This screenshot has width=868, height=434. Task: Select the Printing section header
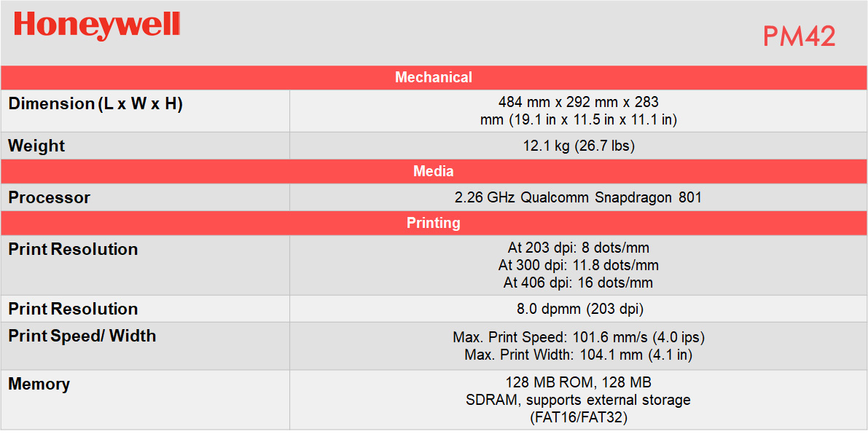tap(434, 223)
